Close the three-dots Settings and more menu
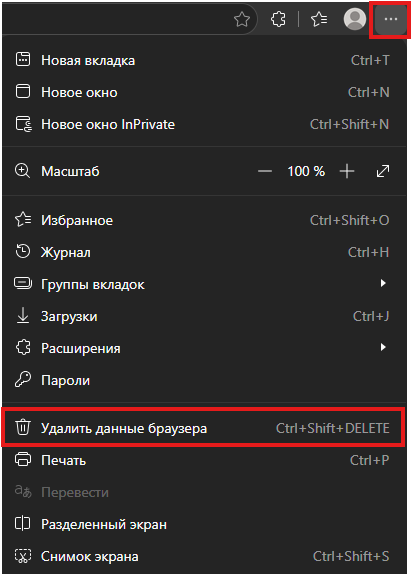The width and height of the screenshot is (412, 574). coord(391,19)
